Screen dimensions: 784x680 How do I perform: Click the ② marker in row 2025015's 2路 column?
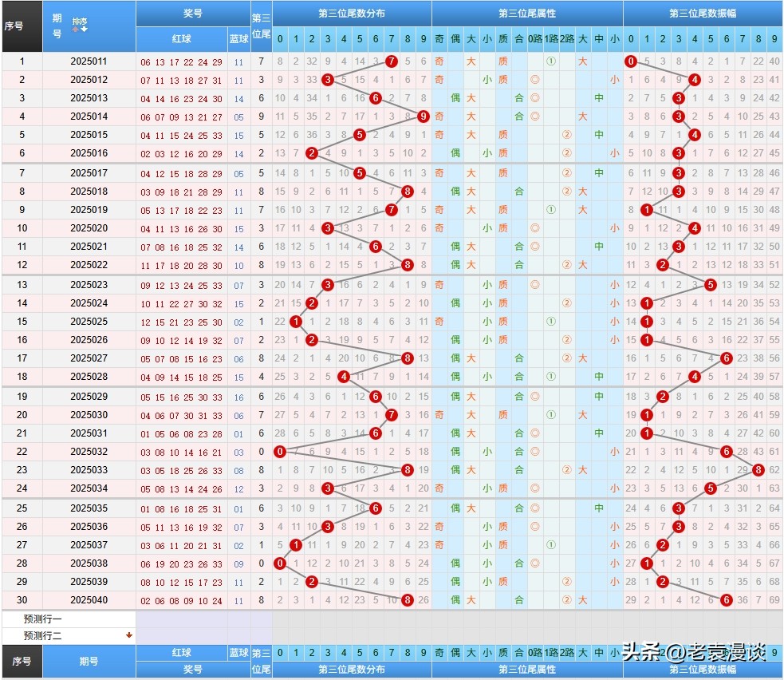point(566,135)
